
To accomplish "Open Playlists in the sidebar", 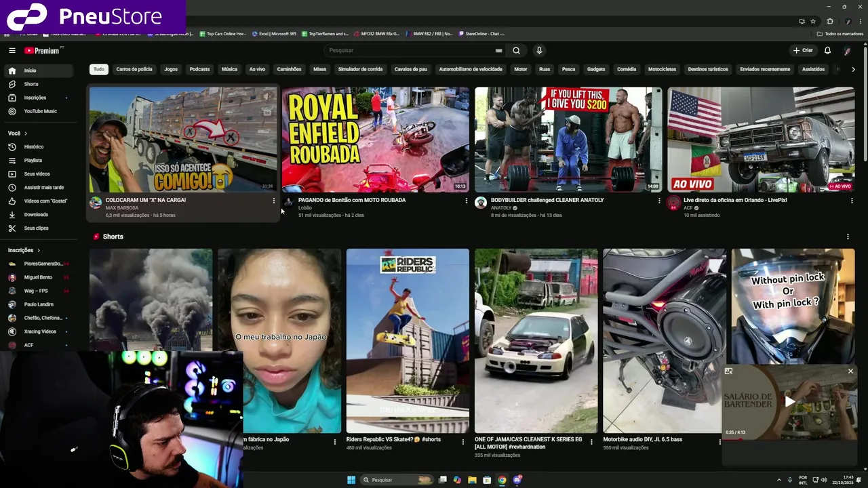I will (x=39, y=160).
